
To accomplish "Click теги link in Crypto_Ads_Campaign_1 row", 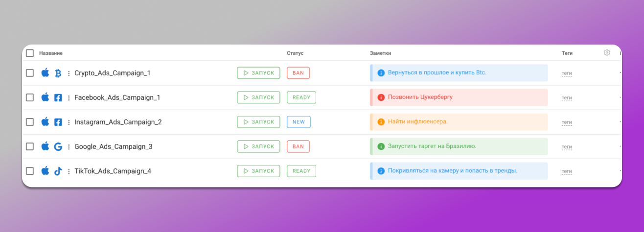I will pyautogui.click(x=567, y=73).
